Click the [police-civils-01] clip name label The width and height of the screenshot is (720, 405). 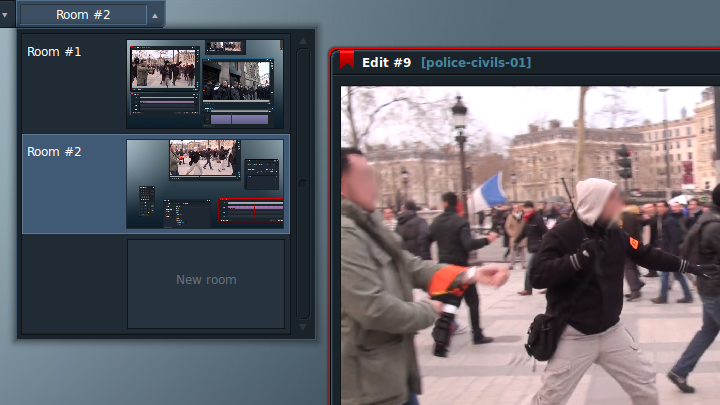click(x=476, y=62)
